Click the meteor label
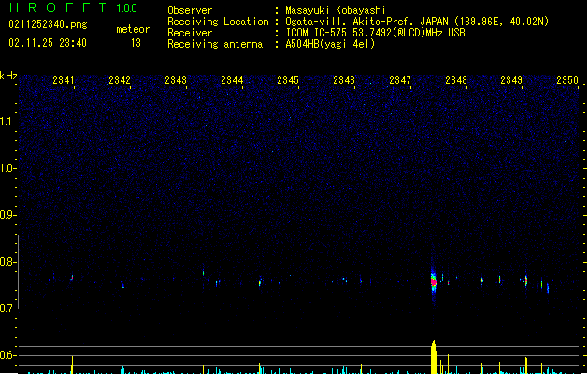 (133, 29)
